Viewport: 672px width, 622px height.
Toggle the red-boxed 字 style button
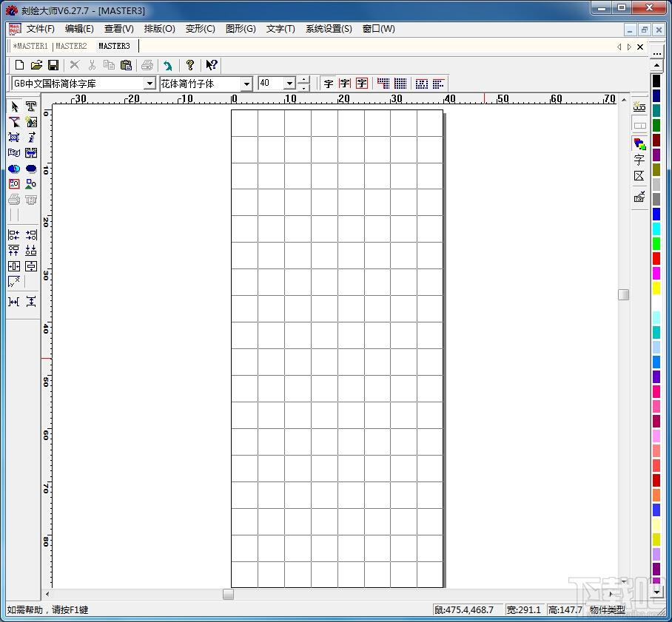tap(362, 84)
